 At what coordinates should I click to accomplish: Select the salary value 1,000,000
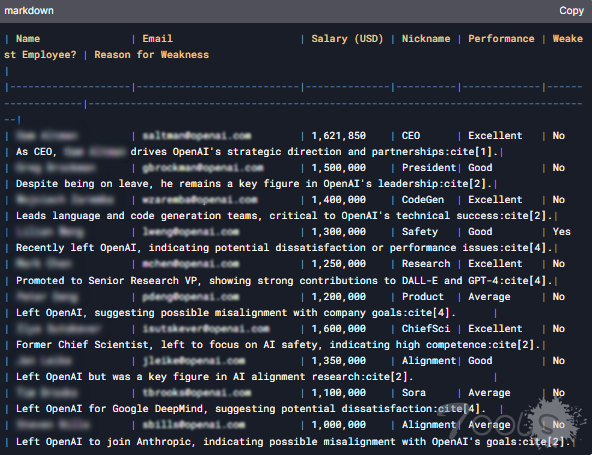click(x=339, y=425)
